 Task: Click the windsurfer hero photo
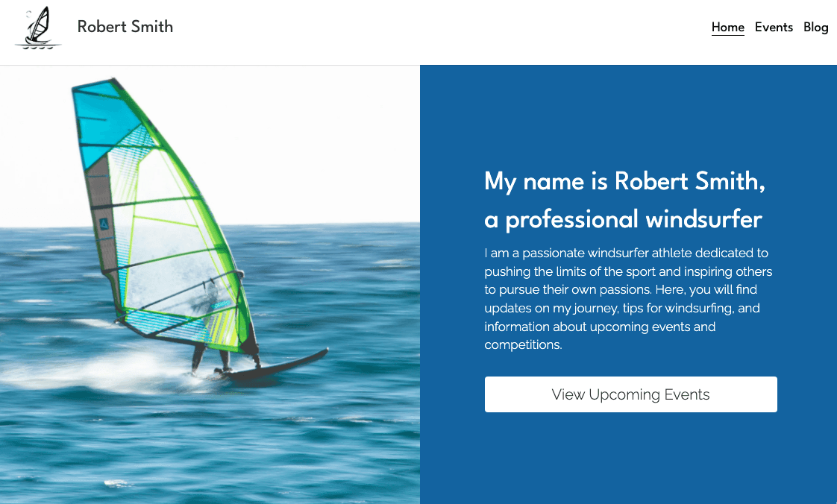point(210,284)
